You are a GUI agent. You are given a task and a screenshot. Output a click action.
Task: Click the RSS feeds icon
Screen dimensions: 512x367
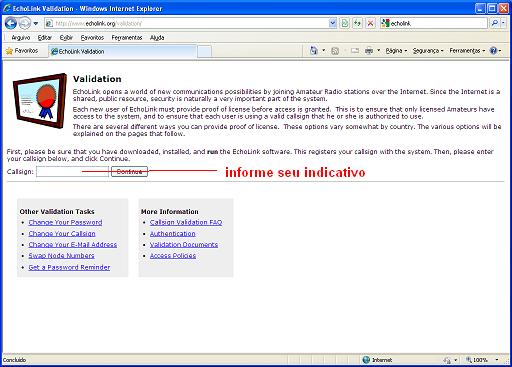tap(335, 51)
